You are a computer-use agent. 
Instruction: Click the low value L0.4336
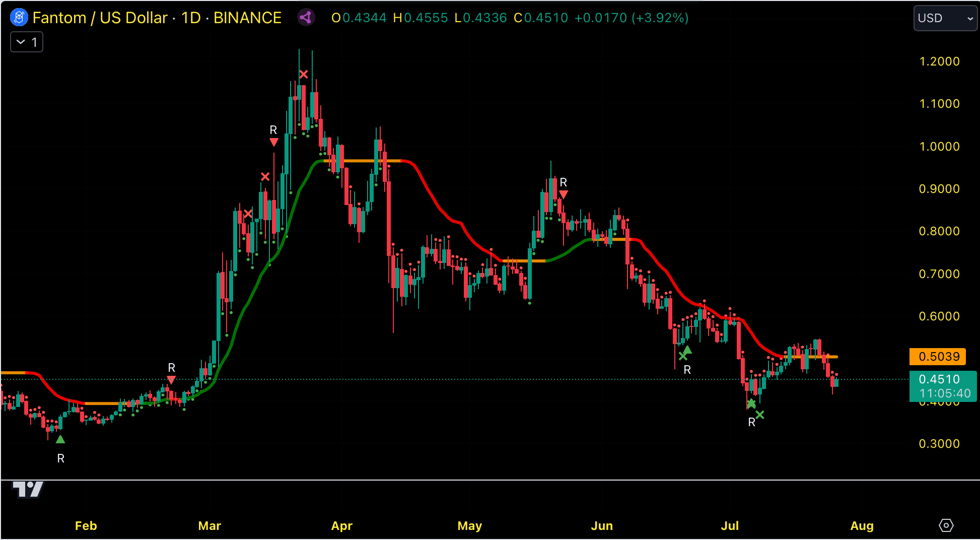480,18
